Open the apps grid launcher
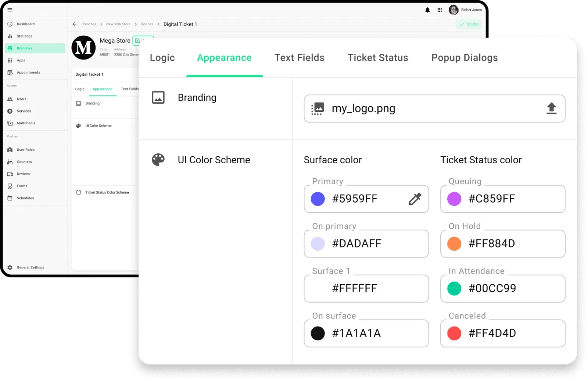Viewport: 588px width, 381px height. 440,10
